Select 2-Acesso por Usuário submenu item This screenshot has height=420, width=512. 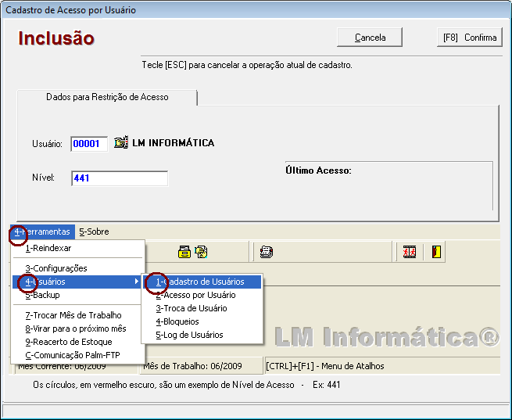tap(195, 295)
